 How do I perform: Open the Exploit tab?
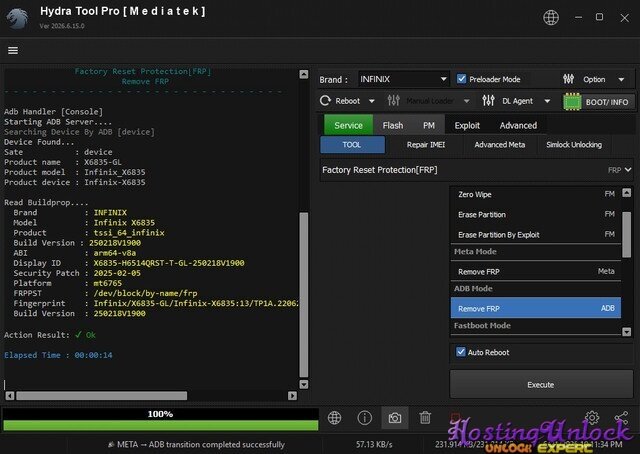pyautogui.click(x=467, y=125)
